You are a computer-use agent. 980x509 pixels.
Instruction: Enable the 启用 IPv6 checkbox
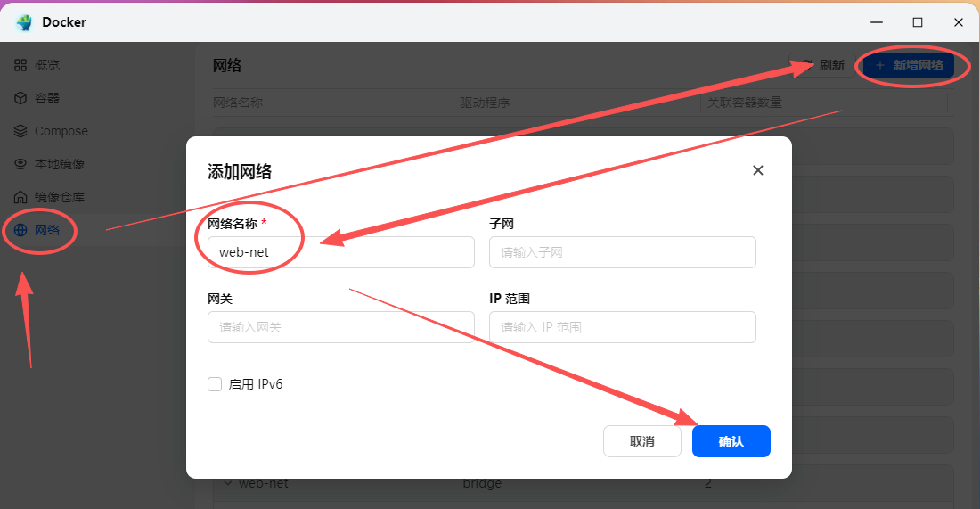[x=215, y=384]
